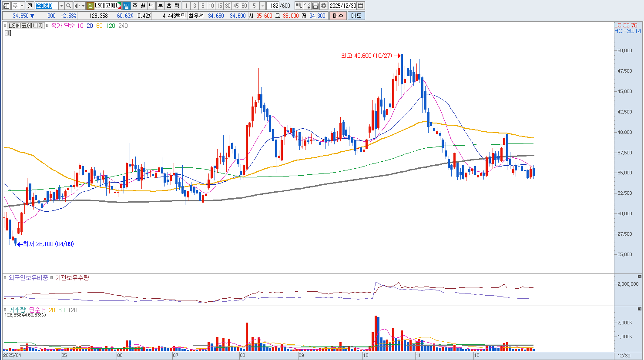This screenshot has width=644, height=360.
Task: Toggle the volume indicator marker
Action: click(5, 310)
